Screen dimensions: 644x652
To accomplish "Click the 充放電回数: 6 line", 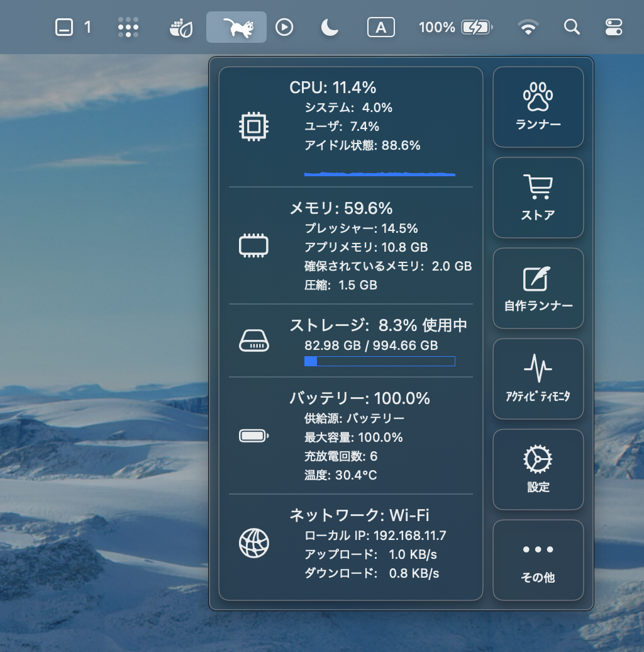I will pos(341,456).
